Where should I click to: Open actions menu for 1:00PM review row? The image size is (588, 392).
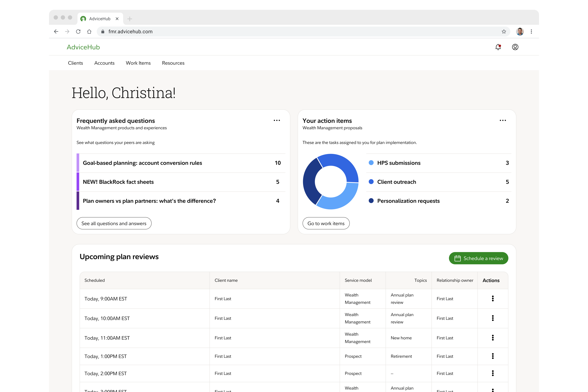click(x=492, y=356)
